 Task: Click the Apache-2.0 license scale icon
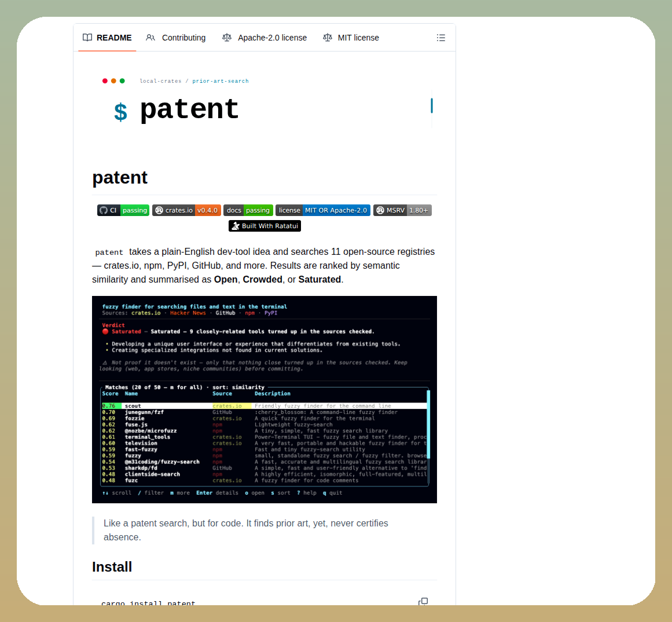227,38
